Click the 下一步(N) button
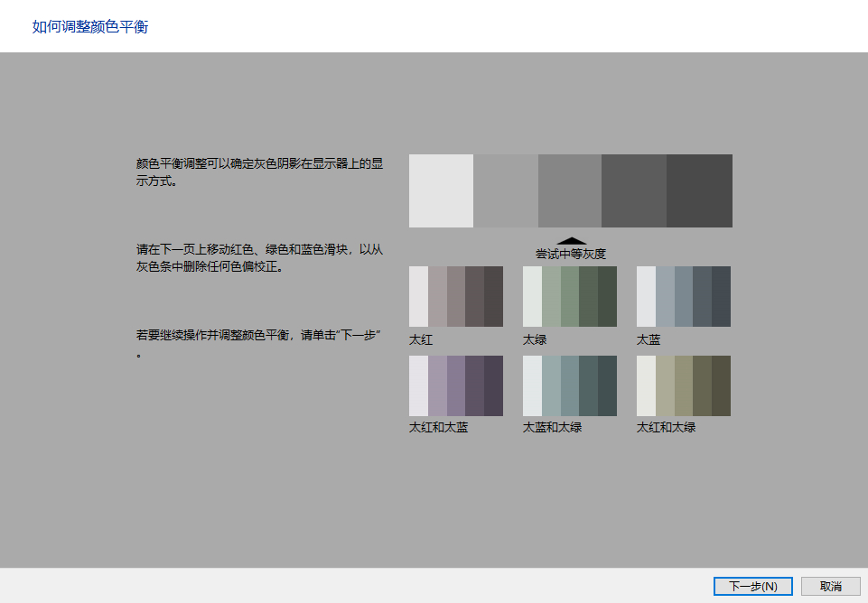The image size is (868, 603). coord(752,586)
